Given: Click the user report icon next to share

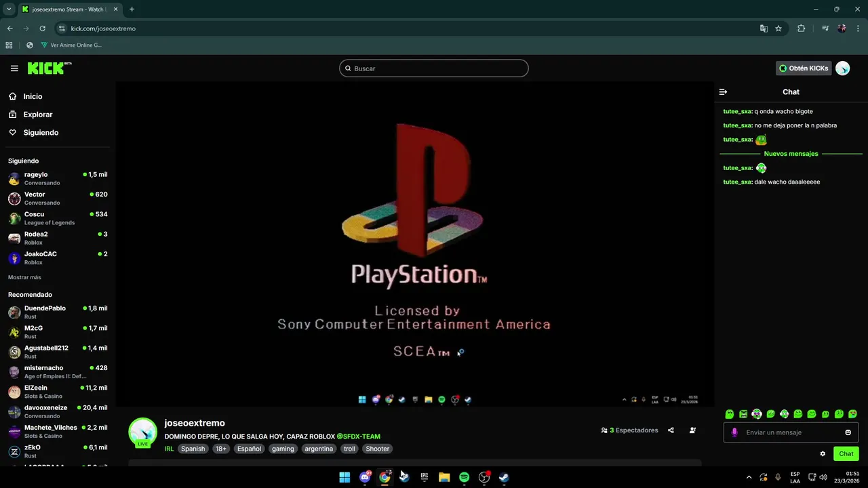Looking at the screenshot, I should coord(692,430).
